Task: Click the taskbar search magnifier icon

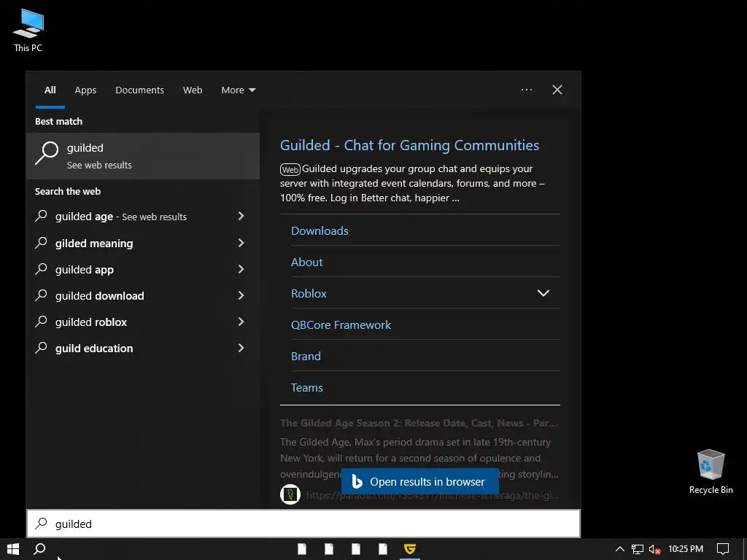Action: coord(40,549)
